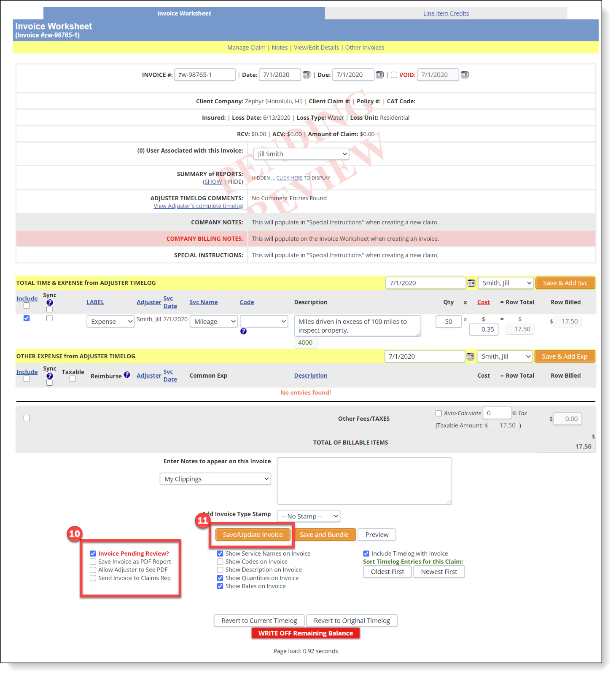
Task: Check Sync box for the Mileage expense row
Action: point(49,318)
